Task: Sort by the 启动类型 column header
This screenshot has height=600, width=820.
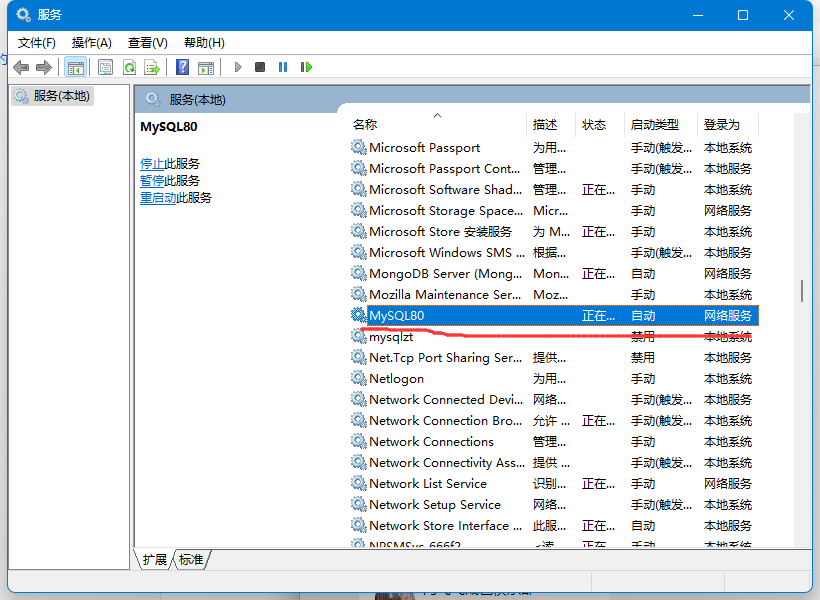Action: click(x=654, y=125)
